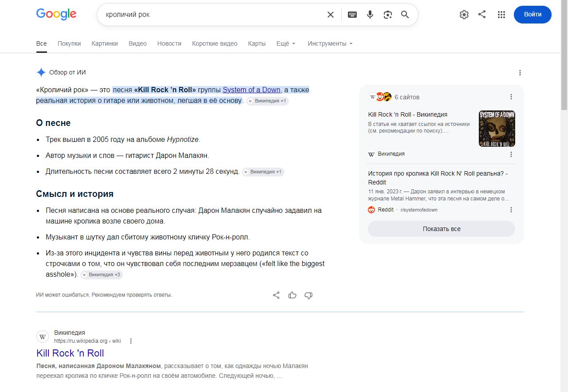The height and width of the screenshot is (392, 568).
Task: Like the AI overview with thumbs up
Action: point(292,295)
